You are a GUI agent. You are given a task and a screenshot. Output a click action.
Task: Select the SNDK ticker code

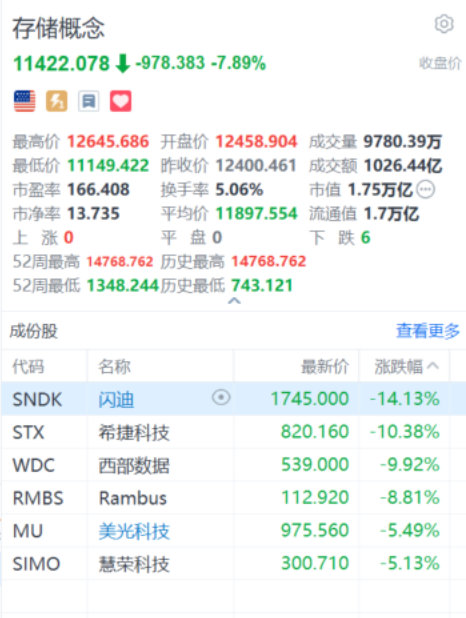pyautogui.click(x=37, y=400)
